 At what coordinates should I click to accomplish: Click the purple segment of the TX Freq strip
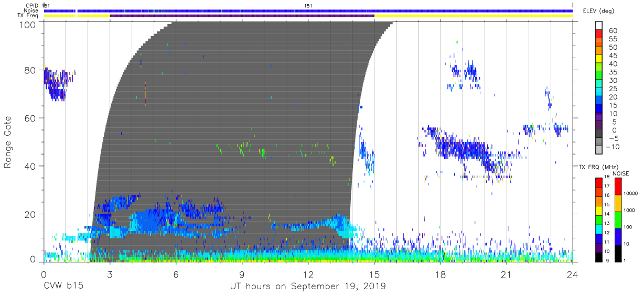(242, 16)
